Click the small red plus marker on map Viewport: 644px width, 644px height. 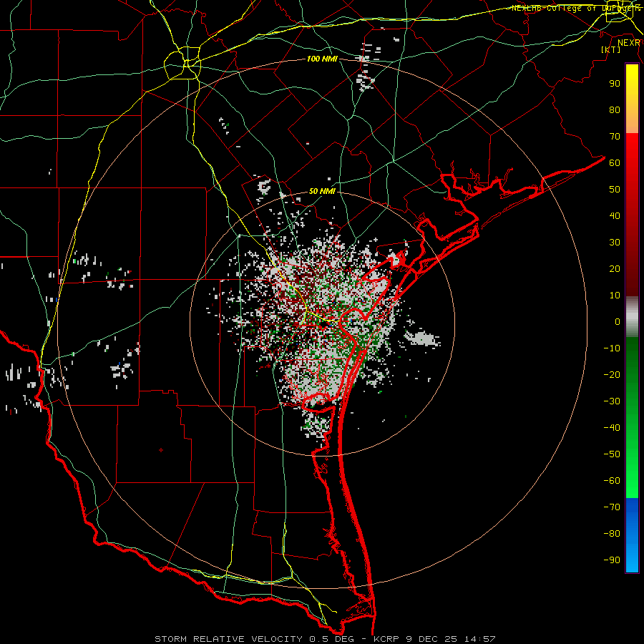[x=161, y=450]
